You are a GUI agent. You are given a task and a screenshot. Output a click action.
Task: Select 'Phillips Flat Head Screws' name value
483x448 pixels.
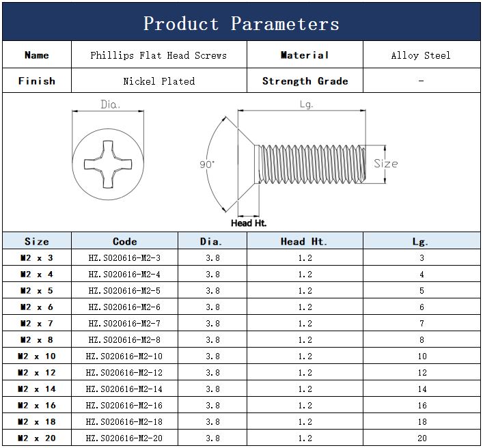tap(158, 55)
